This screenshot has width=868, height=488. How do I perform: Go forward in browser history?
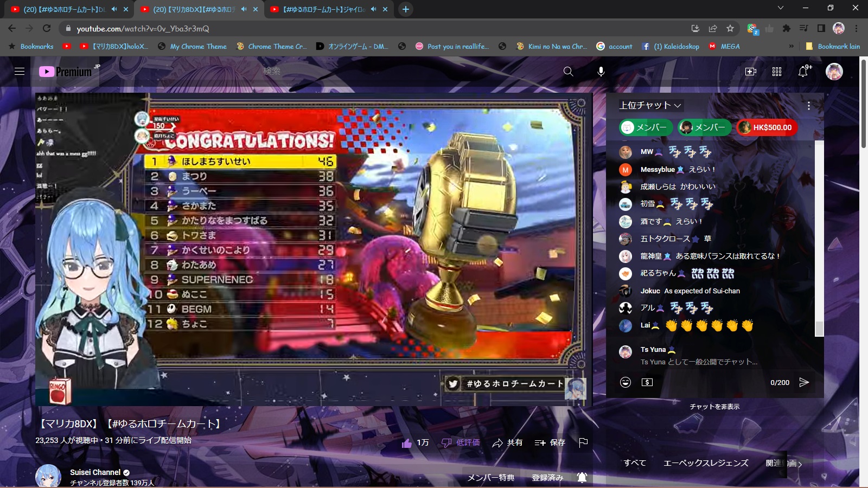pos(29,28)
